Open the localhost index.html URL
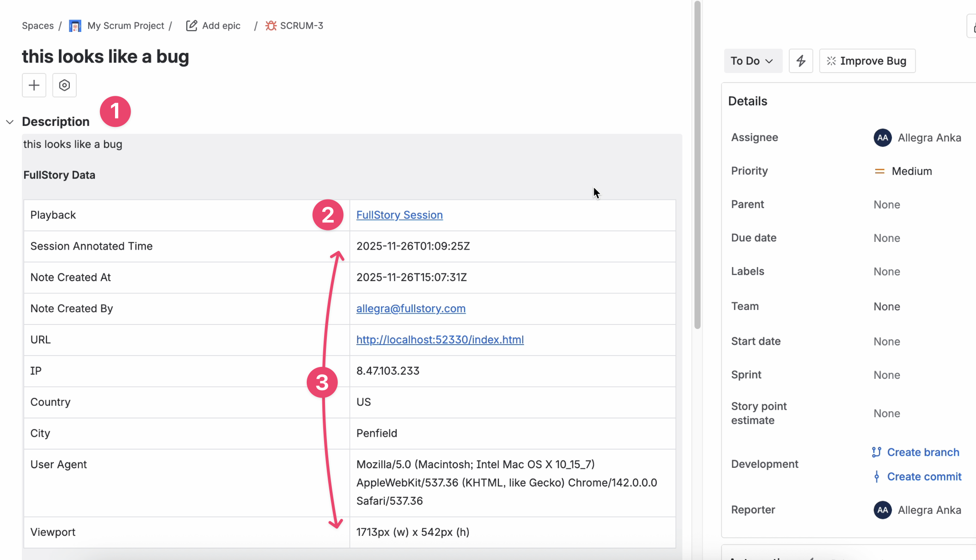Image resolution: width=976 pixels, height=560 pixels. (x=440, y=340)
